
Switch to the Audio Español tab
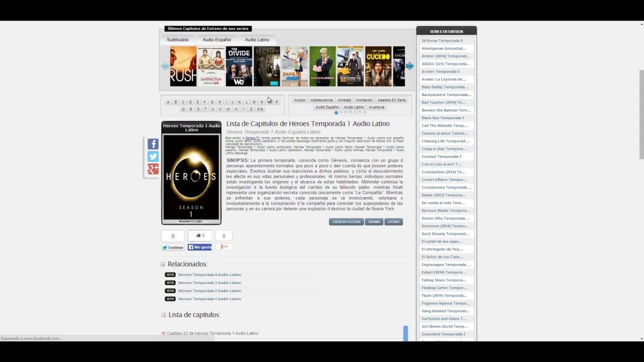click(x=217, y=40)
